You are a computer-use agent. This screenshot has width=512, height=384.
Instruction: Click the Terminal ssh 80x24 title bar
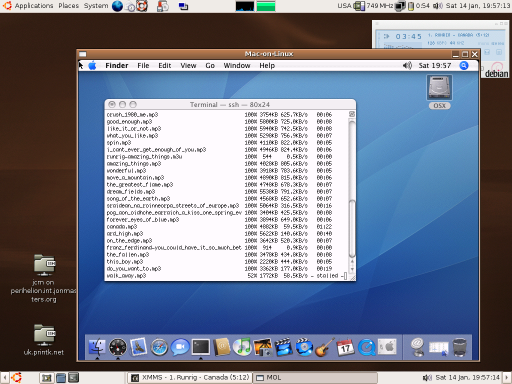click(x=230, y=104)
